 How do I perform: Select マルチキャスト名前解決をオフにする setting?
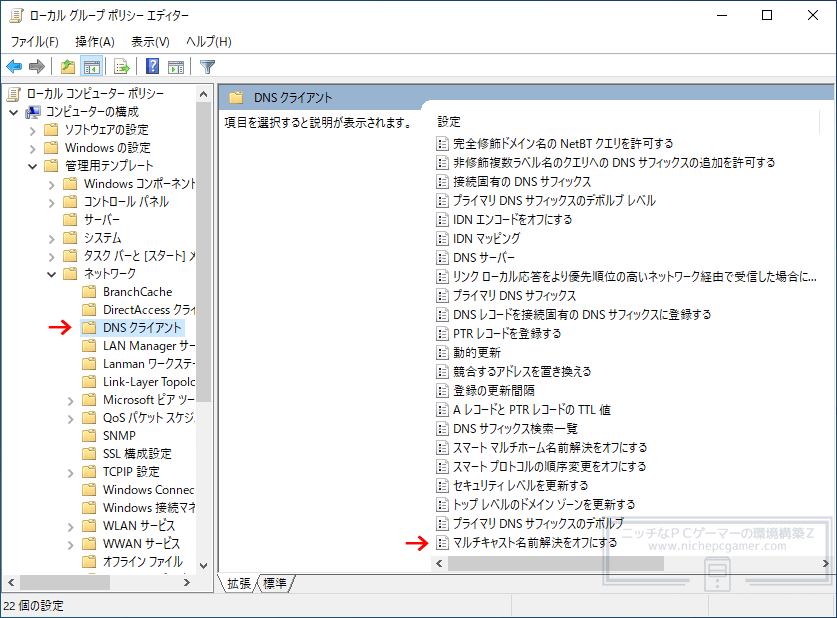535,543
